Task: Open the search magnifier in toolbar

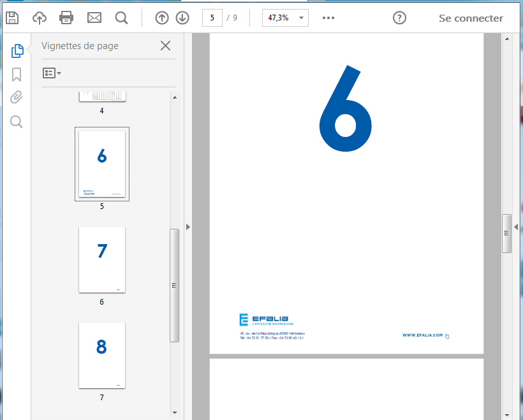Action: pyautogui.click(x=121, y=18)
